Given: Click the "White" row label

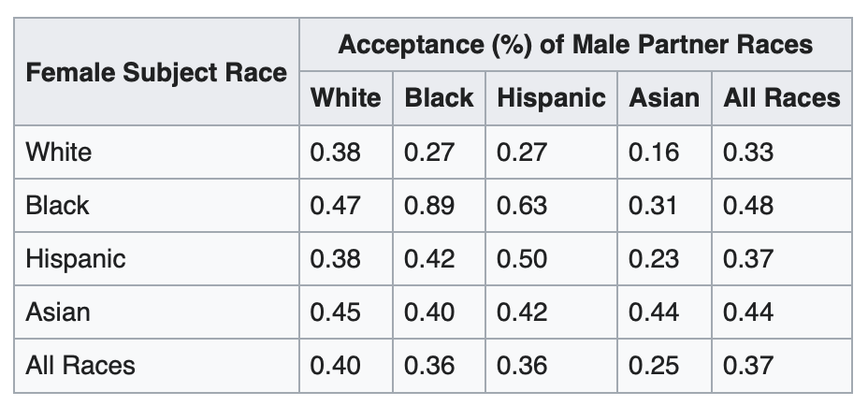Looking at the screenshot, I should point(60,152).
